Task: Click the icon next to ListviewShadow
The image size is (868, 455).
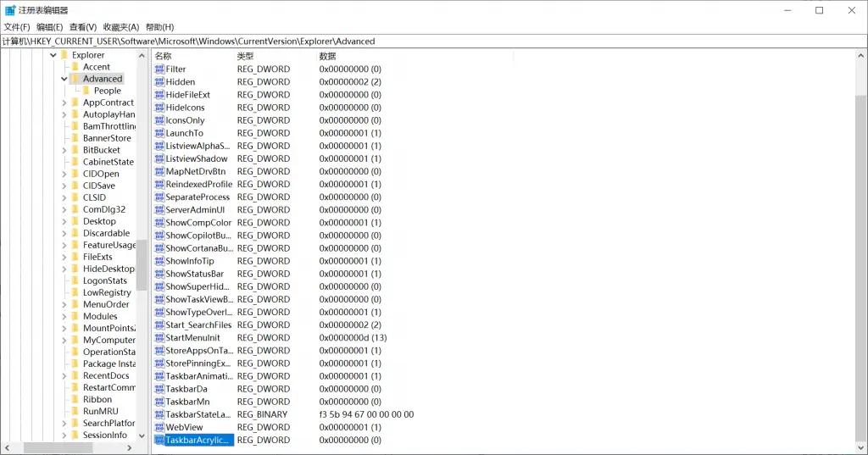Action: [x=159, y=158]
